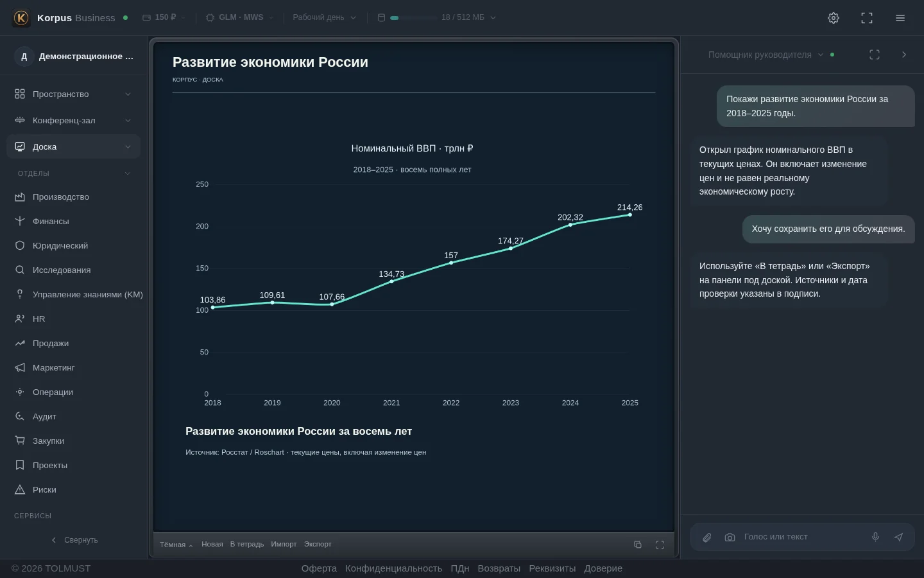Collapse the ОТДЕЛЫ section chevron
Viewport: 924px width, 578px height.
point(128,173)
